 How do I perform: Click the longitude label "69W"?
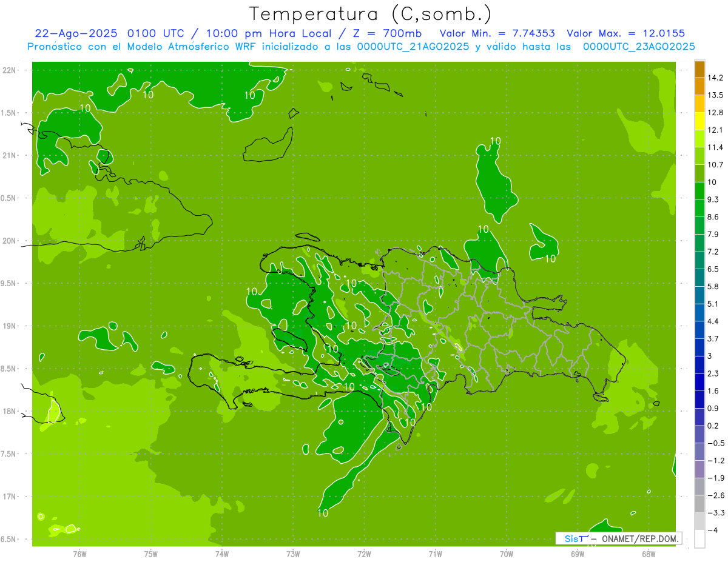577,554
